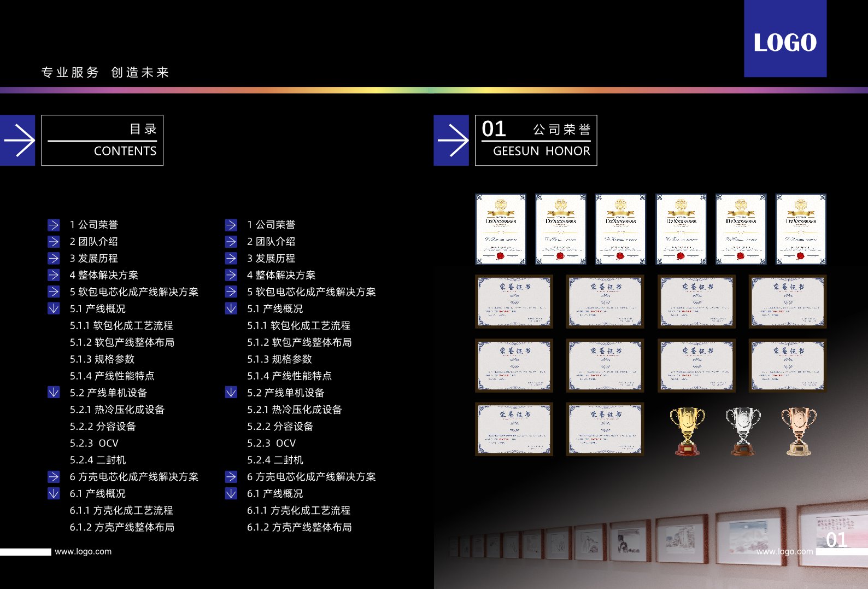The image size is (868, 589).
Task: Click left column's arrow icon beside 5 软包电芯化成产线解决方案
Action: 54,292
